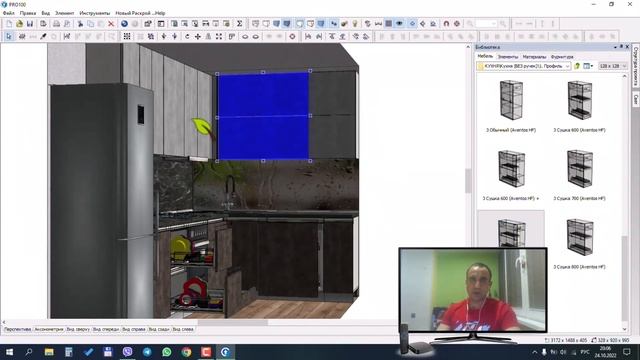640x360 pixels.
Task: Toggle the wireframe view mode
Action: (x=256, y=24)
